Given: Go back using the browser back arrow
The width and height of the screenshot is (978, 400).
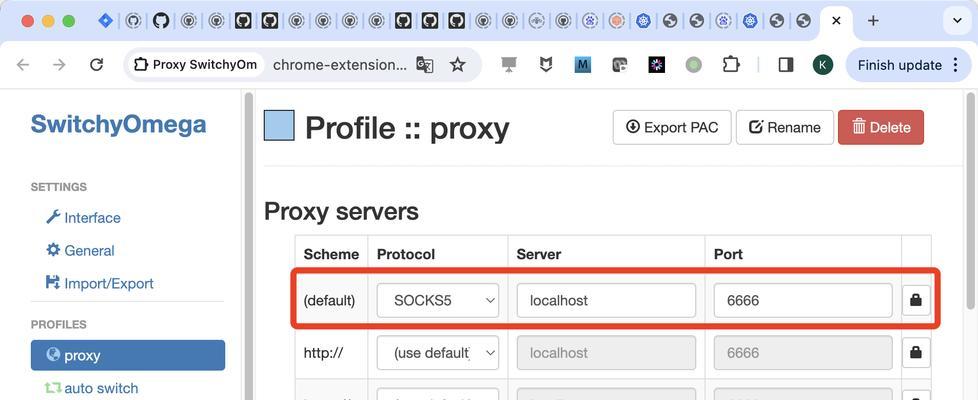Looking at the screenshot, I should [x=23, y=65].
